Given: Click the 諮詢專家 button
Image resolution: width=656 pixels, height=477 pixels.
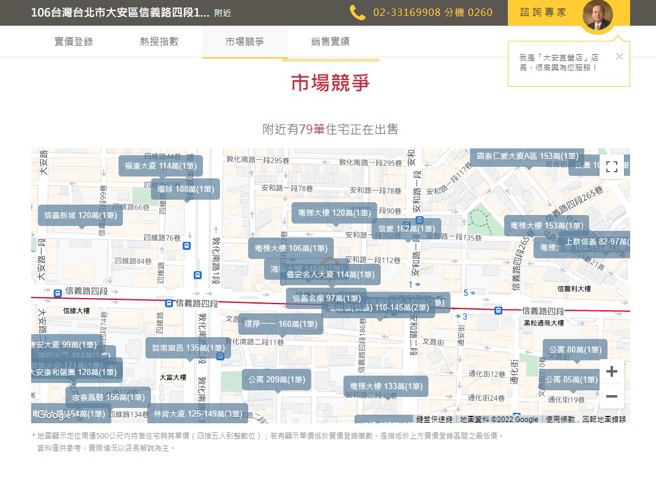Looking at the screenshot, I should [x=543, y=13].
